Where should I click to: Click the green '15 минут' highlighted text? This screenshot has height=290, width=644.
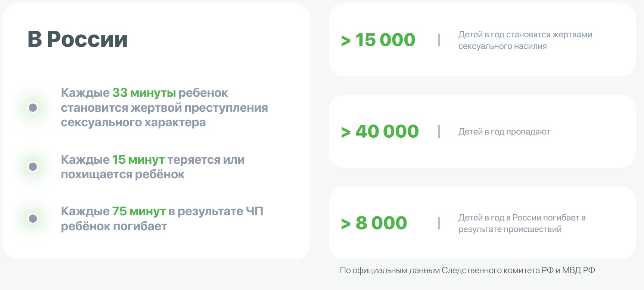pyautogui.click(x=138, y=160)
